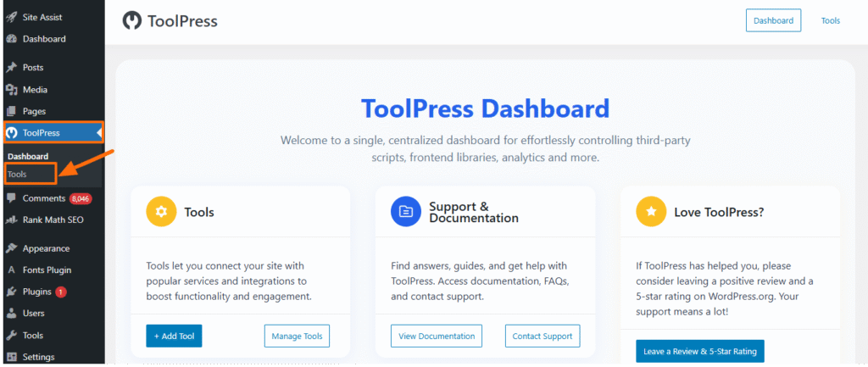868x367 pixels.
Task: Click the Tools wrench icon in sidebar
Action: [x=11, y=336]
